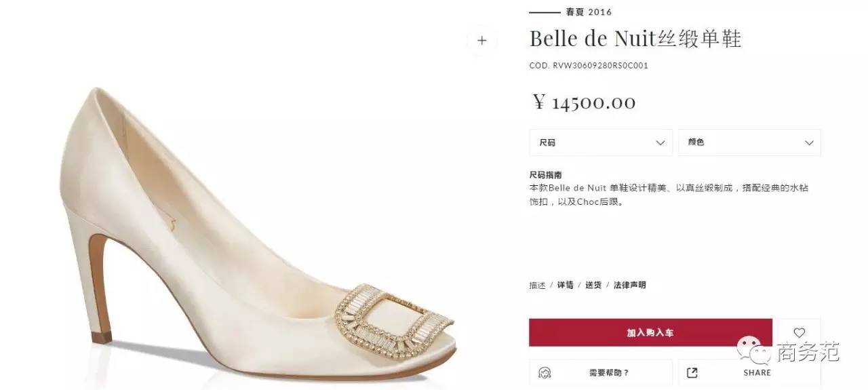Open the 送货 delivery tab
The image size is (868, 390).
pos(593,285)
